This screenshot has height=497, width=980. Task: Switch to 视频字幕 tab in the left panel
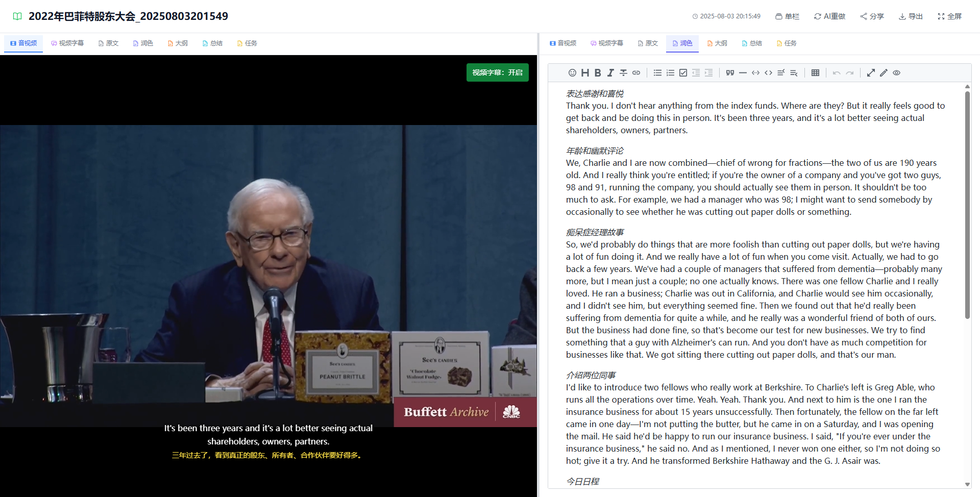click(67, 43)
